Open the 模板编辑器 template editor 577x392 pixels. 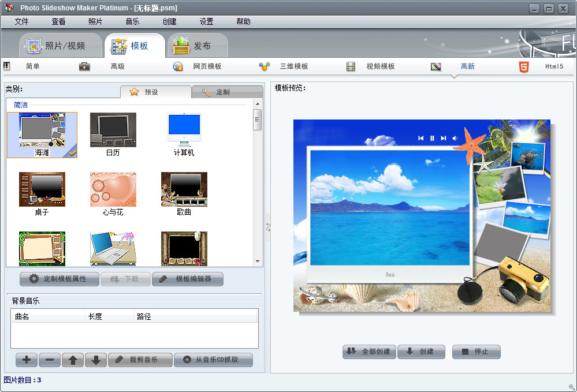click(189, 279)
